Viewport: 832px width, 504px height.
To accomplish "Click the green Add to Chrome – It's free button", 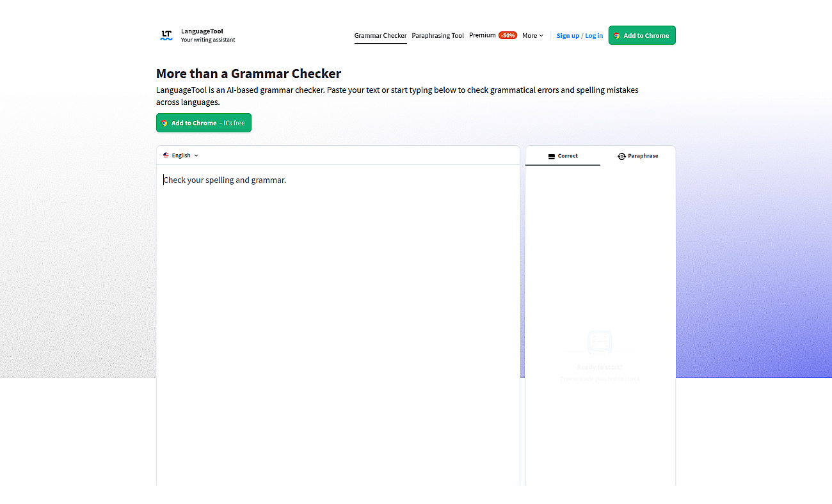I will [x=204, y=123].
